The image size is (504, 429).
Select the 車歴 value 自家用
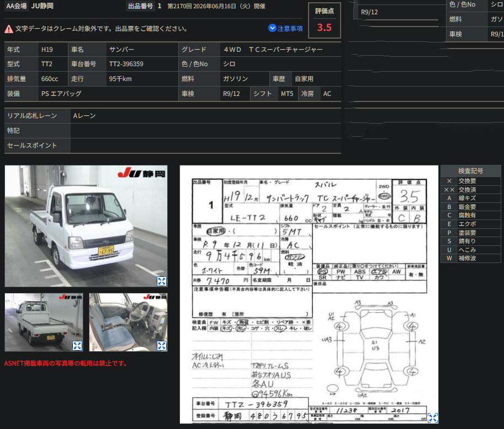304,79
